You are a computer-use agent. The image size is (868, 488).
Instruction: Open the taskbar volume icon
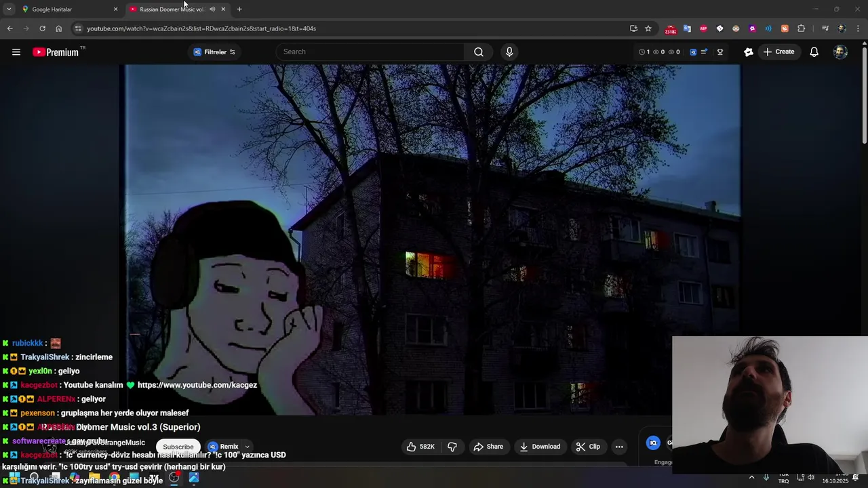pyautogui.click(x=811, y=478)
